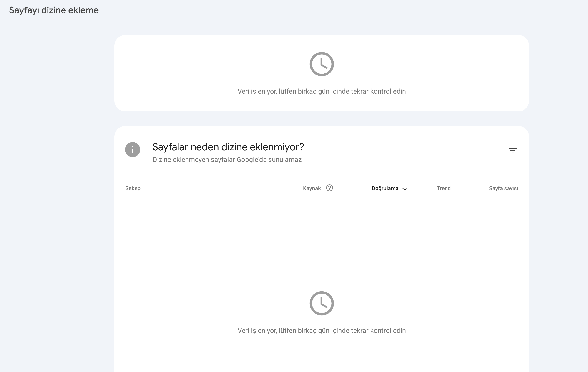The width and height of the screenshot is (588, 372).
Task: Click the Kaynak column header label
Action: click(312, 188)
